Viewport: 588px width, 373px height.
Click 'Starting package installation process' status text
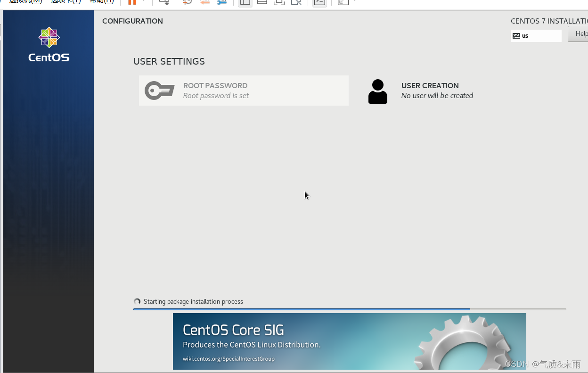(193, 301)
